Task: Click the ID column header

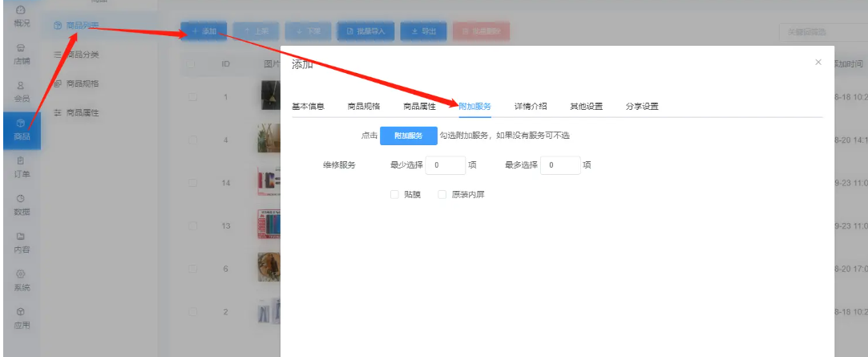Action: 226,64
